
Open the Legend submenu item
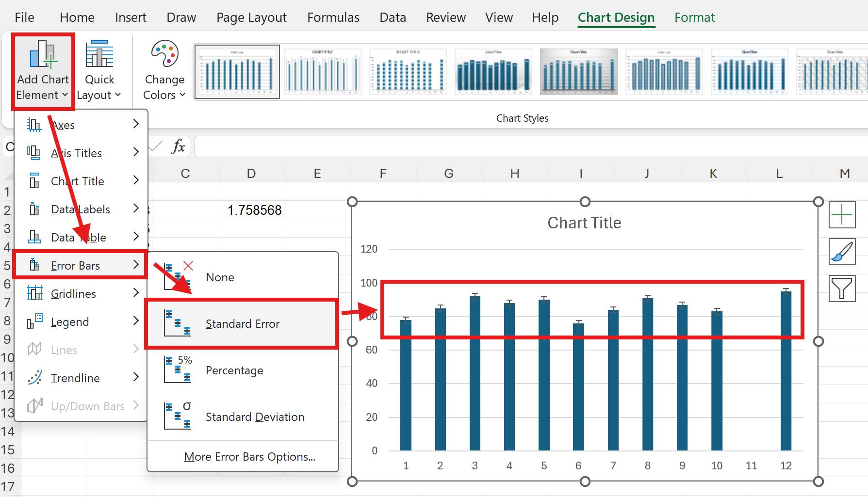pyautogui.click(x=81, y=322)
